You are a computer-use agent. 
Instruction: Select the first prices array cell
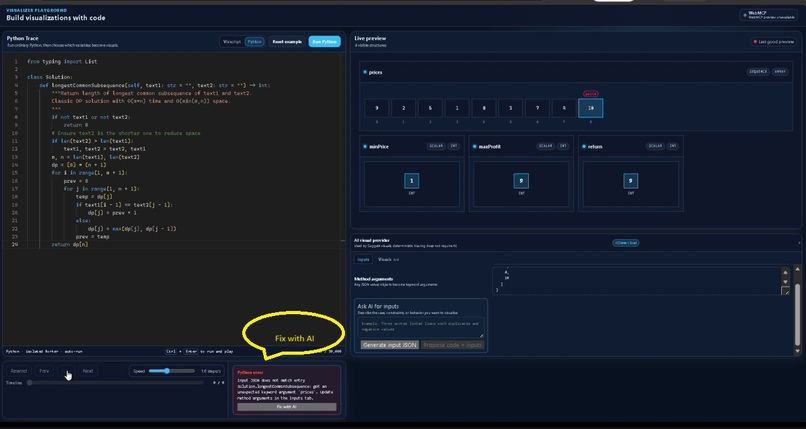tap(377, 108)
